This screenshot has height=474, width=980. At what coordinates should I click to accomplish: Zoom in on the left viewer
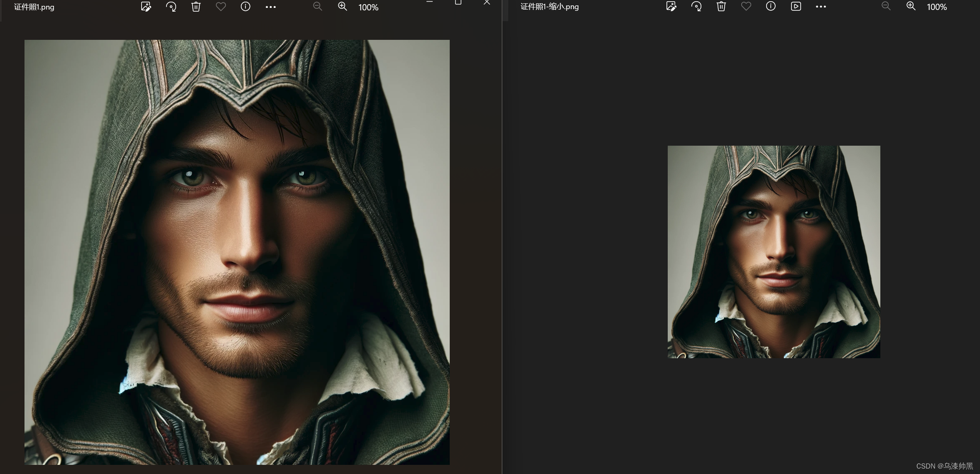click(x=343, y=7)
